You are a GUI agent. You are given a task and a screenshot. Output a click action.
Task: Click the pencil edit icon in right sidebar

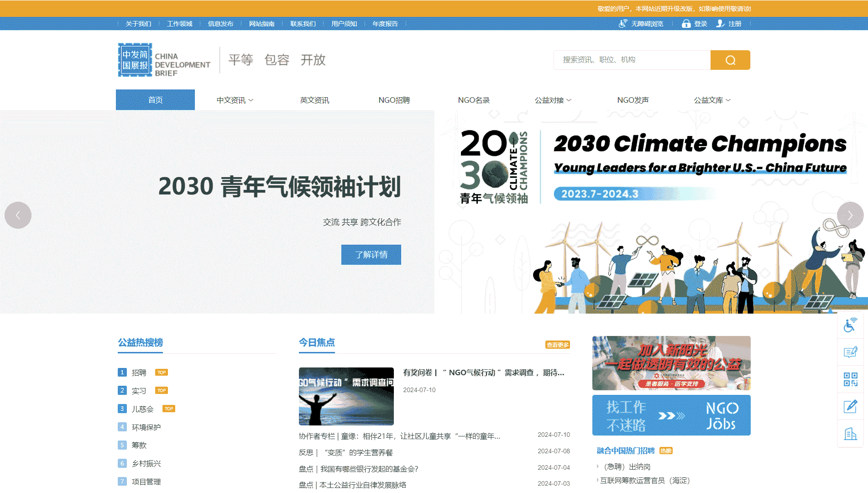point(850,406)
